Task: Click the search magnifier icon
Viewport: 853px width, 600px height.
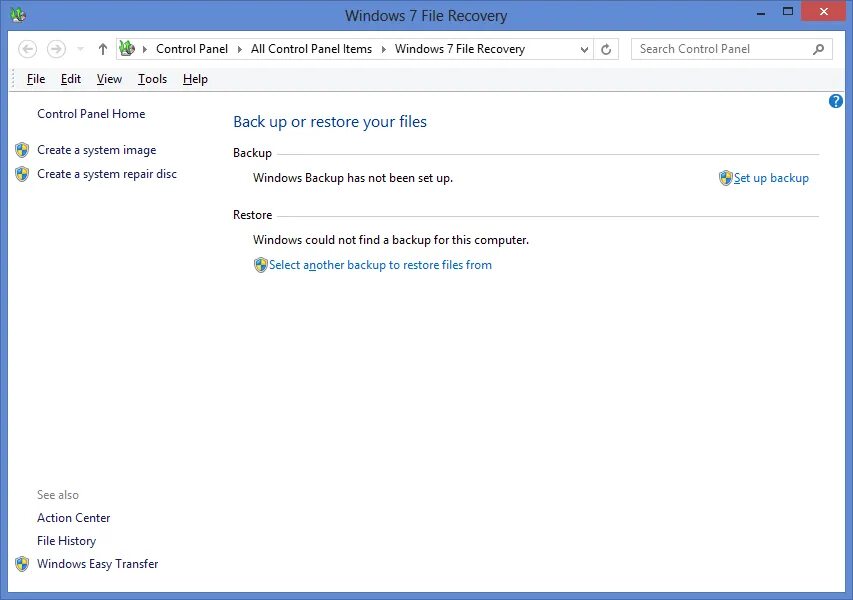Action: pyautogui.click(x=818, y=50)
